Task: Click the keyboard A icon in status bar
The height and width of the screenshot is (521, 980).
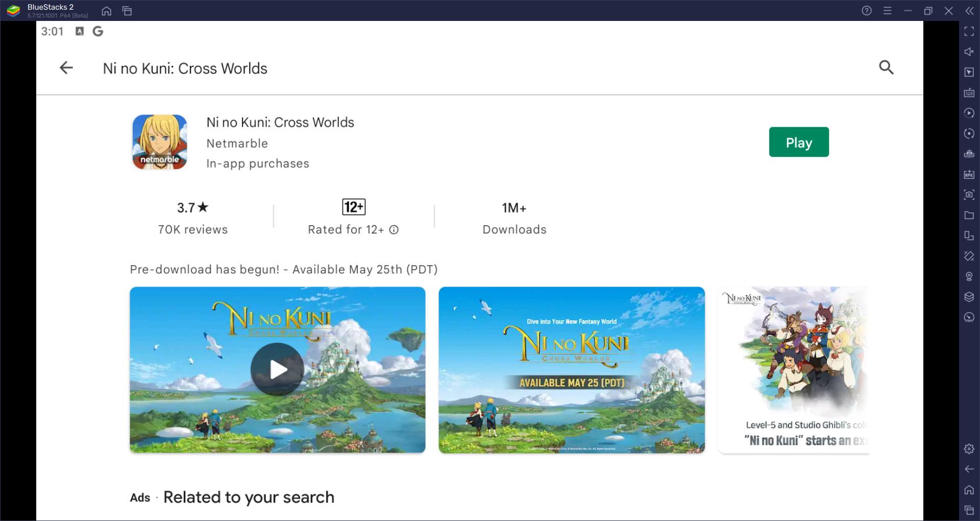Action: click(80, 32)
